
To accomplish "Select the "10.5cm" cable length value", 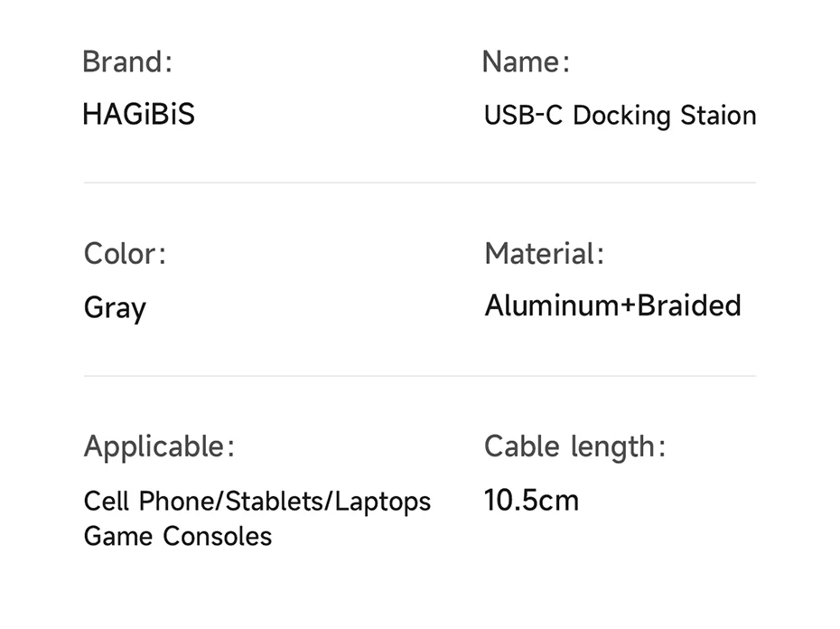I will (531, 501).
